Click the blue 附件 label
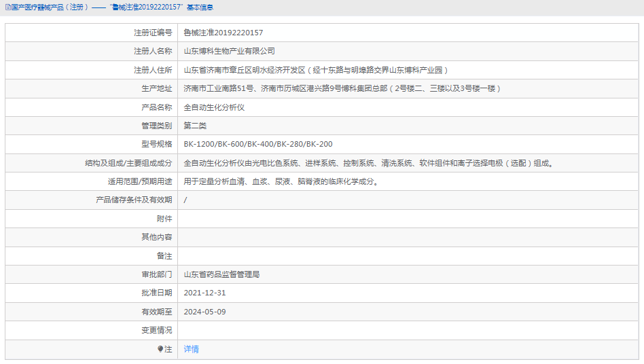Screen dimensions: 644x364 point(164,219)
